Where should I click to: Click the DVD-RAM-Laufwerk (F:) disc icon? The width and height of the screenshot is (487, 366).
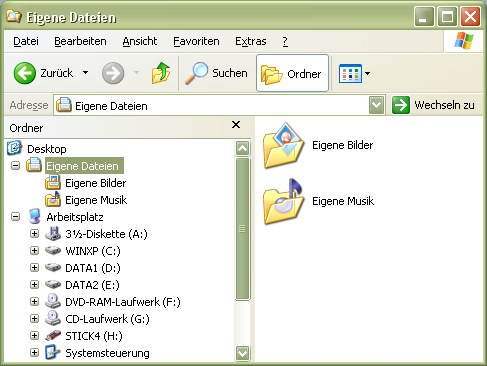coord(53,301)
